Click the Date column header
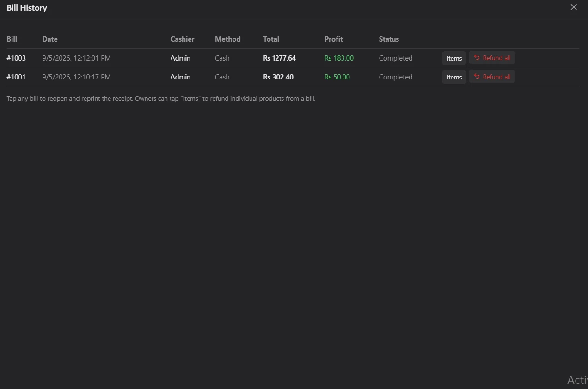588x389 pixels. (50, 39)
